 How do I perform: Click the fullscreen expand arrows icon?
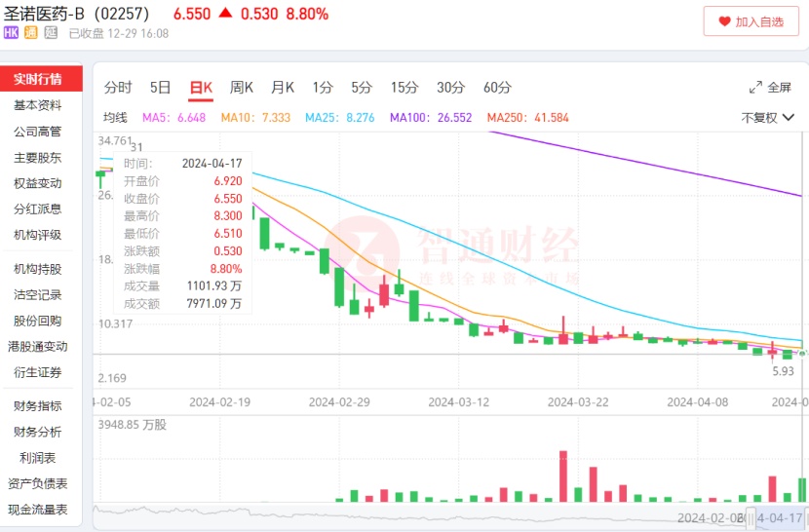[x=755, y=88]
